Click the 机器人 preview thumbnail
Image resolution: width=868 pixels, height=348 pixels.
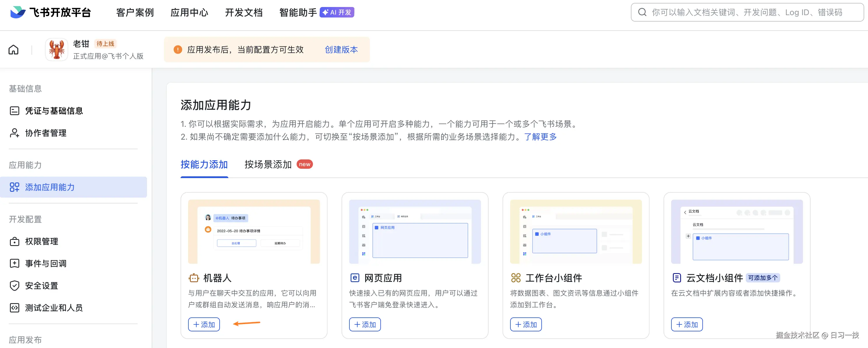pyautogui.click(x=254, y=231)
